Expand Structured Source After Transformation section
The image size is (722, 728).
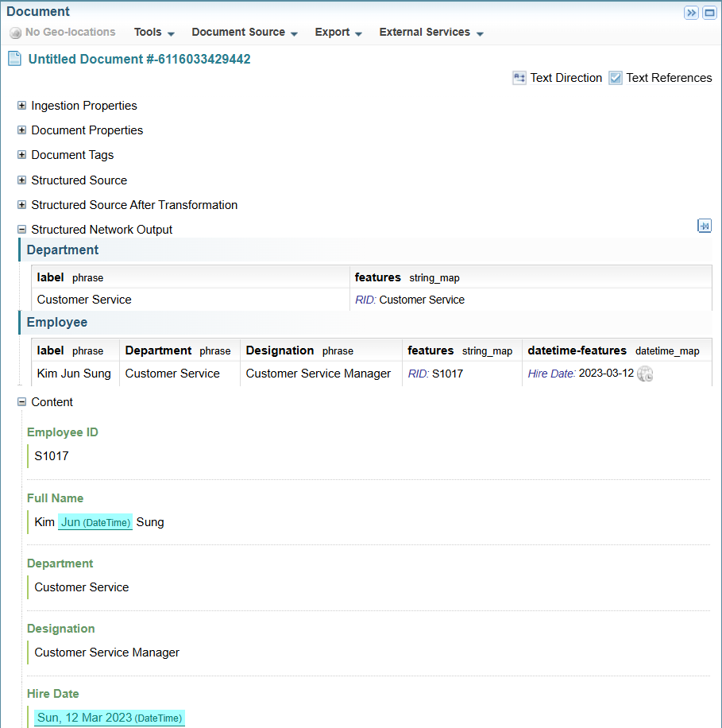point(21,205)
